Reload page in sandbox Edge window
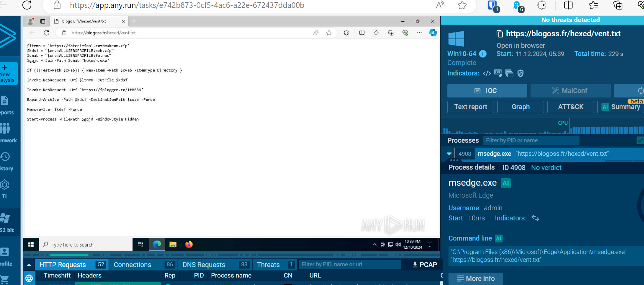Viewport: 644px width, 285px height. pos(47,33)
